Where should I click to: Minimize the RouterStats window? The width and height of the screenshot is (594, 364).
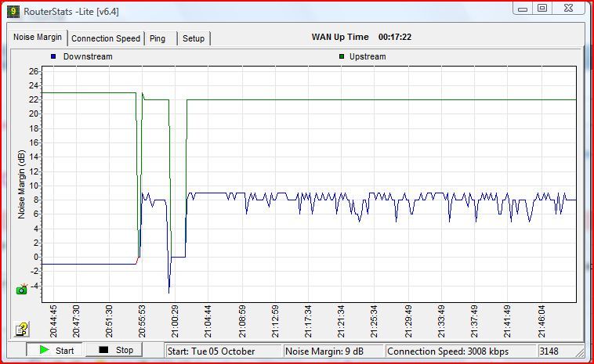(x=523, y=8)
